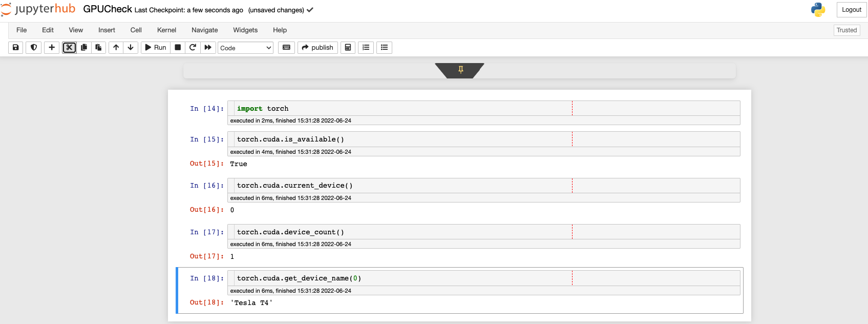Restart and run all with the fast-forward icon
The height and width of the screenshot is (324, 868).
[208, 48]
